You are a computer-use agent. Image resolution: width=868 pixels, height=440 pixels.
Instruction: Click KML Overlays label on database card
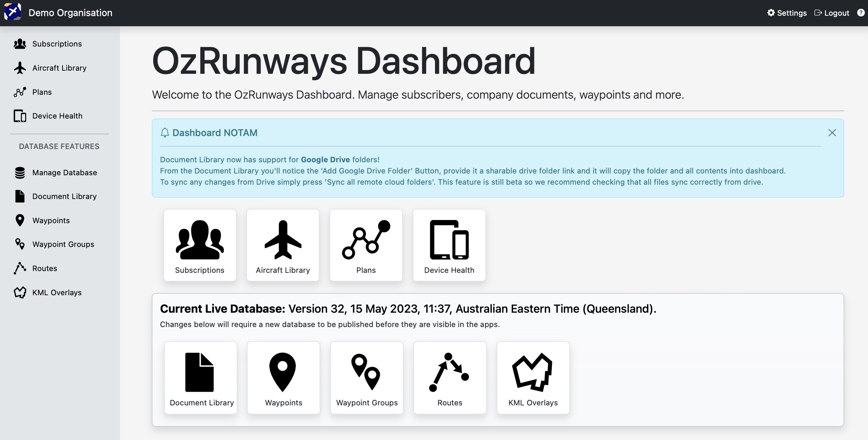point(533,403)
